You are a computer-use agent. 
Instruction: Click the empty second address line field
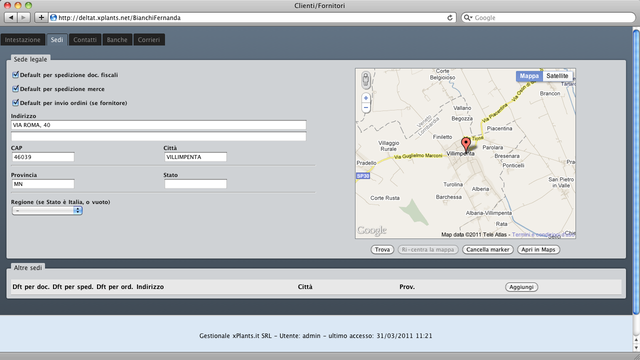tap(159, 136)
